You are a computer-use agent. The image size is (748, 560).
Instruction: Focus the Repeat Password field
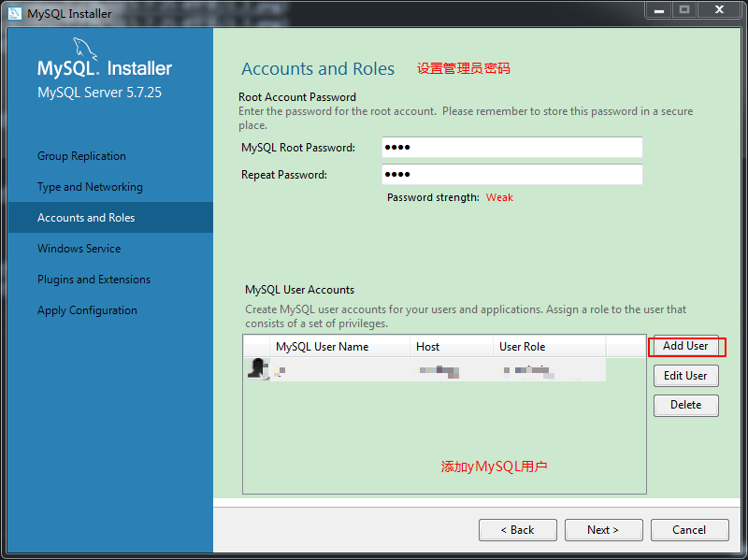(x=511, y=175)
